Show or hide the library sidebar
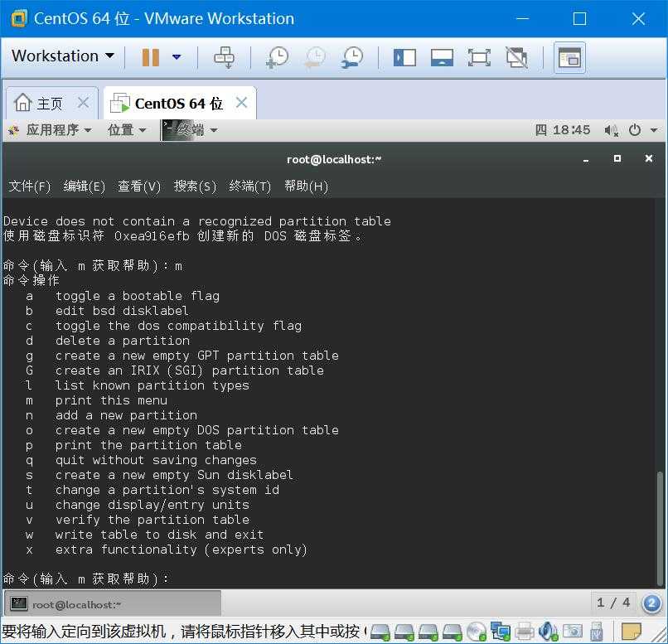This screenshot has width=668, height=644. 404,57
